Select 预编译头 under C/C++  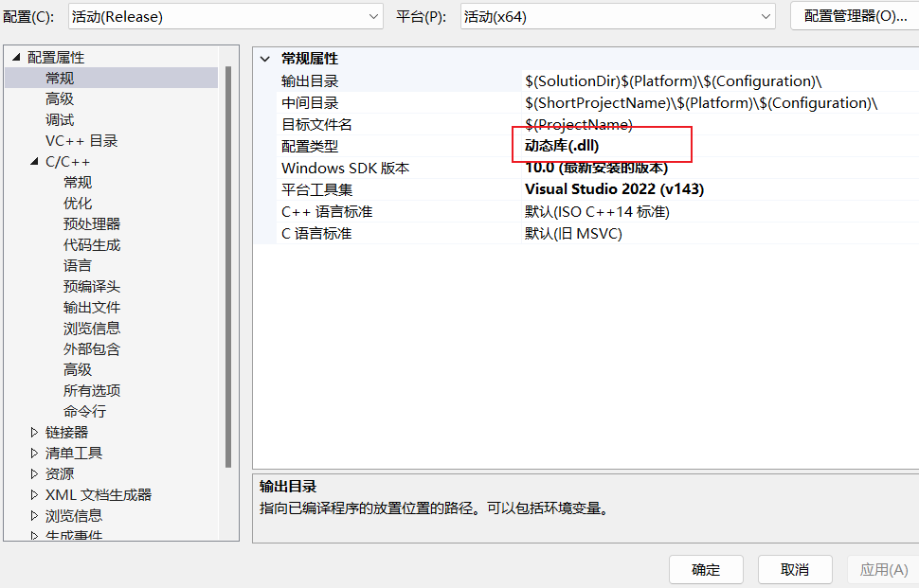(92, 286)
